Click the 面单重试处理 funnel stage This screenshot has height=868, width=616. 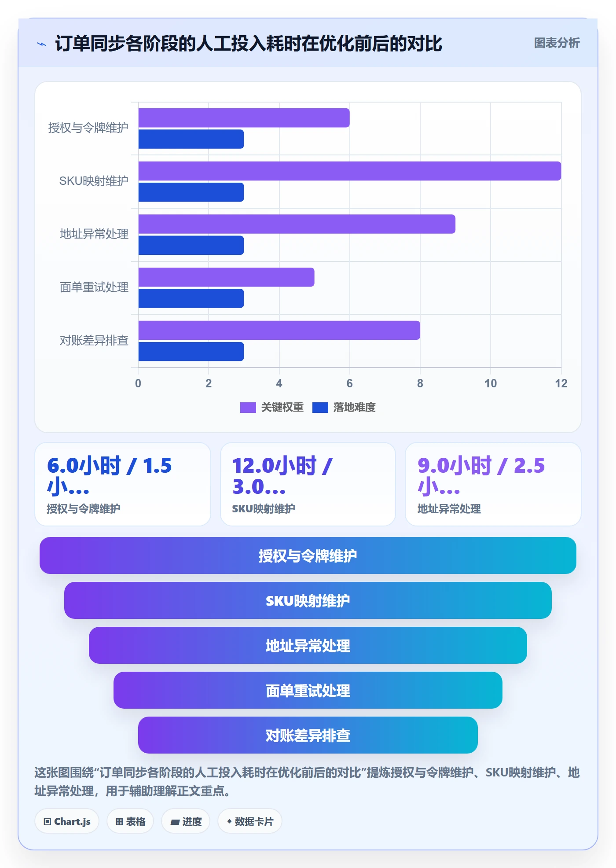point(308,690)
